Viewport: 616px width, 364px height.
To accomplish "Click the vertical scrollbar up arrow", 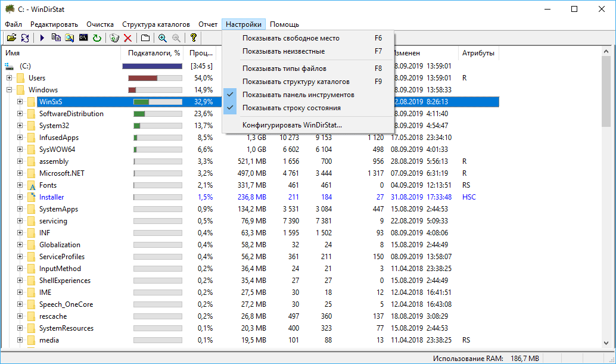I will [x=606, y=51].
